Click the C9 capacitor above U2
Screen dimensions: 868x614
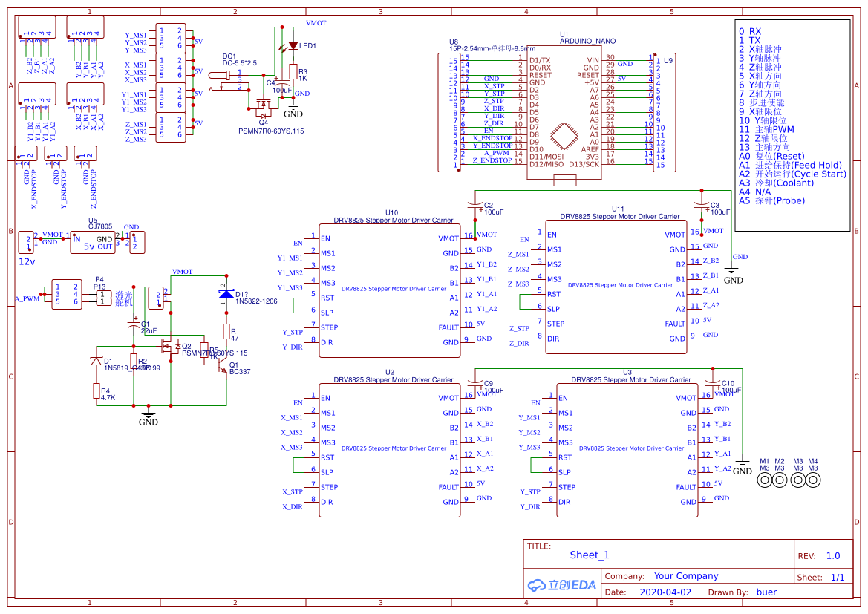(x=475, y=382)
